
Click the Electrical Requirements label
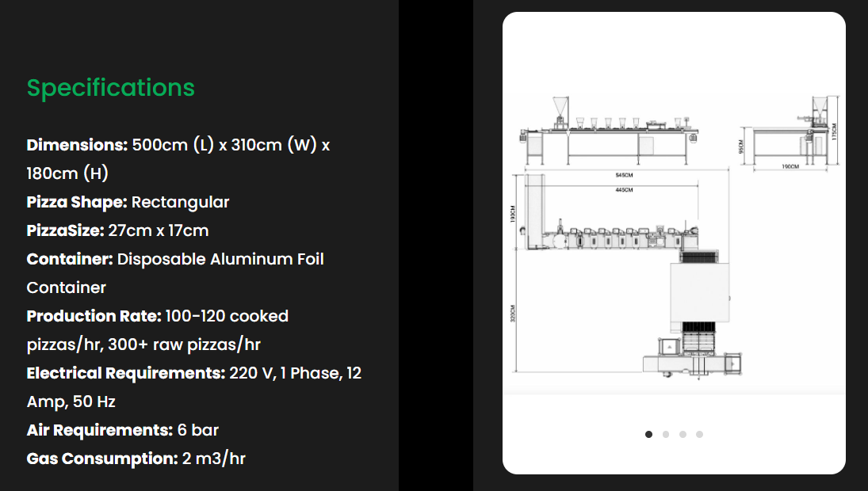click(126, 373)
